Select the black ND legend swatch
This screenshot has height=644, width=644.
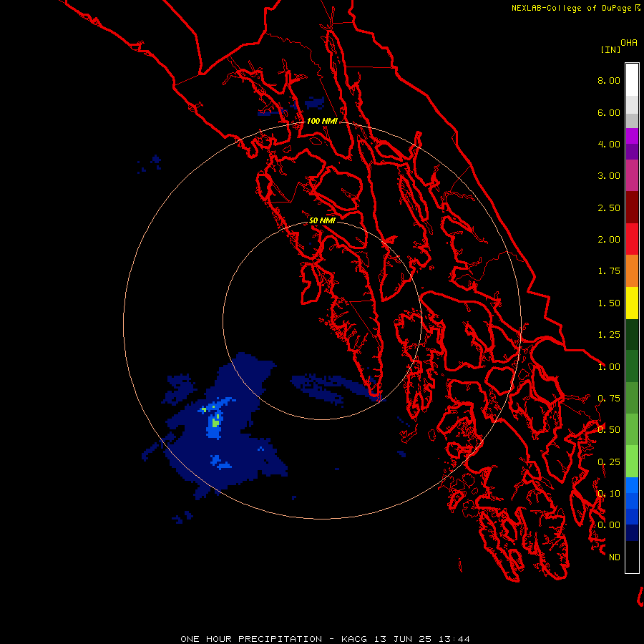tap(632, 557)
